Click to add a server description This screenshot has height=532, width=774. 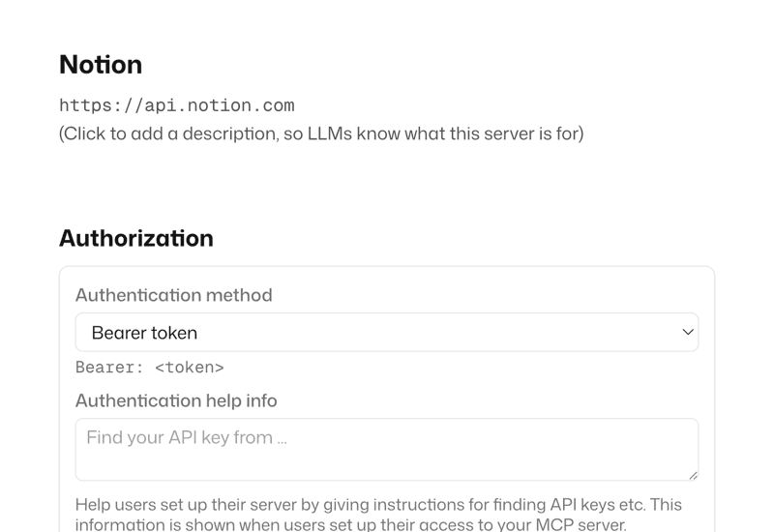[321, 133]
